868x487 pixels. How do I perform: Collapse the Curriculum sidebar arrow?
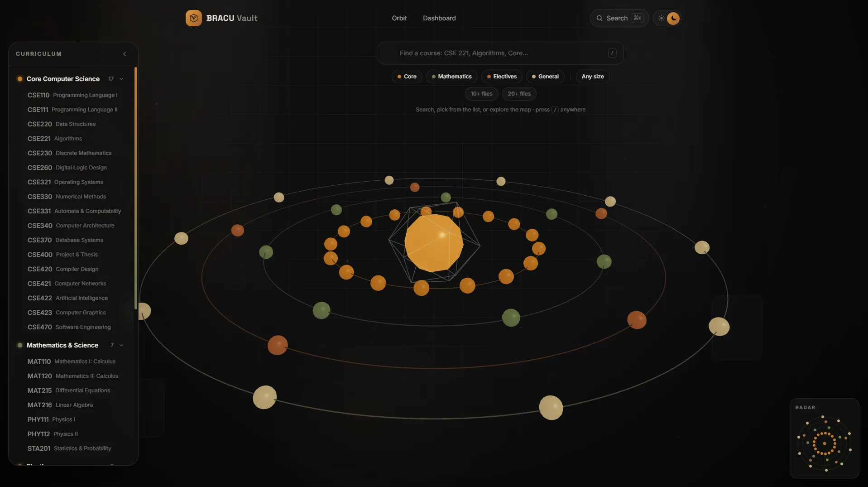pos(125,54)
